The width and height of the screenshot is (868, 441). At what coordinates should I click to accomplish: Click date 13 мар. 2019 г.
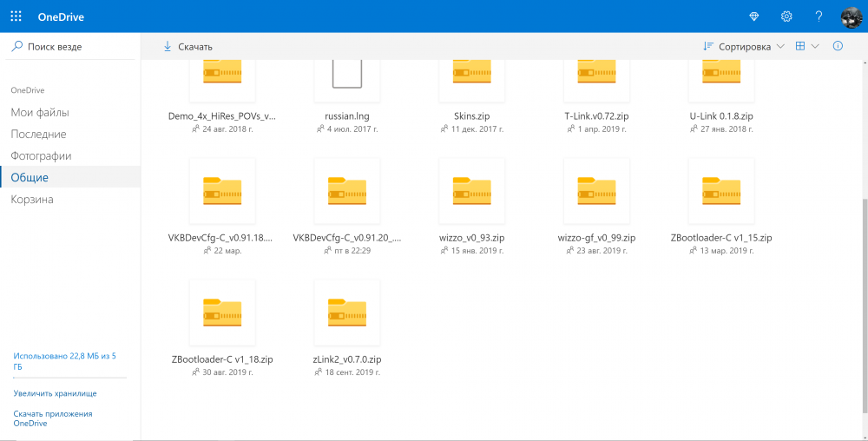tap(727, 251)
